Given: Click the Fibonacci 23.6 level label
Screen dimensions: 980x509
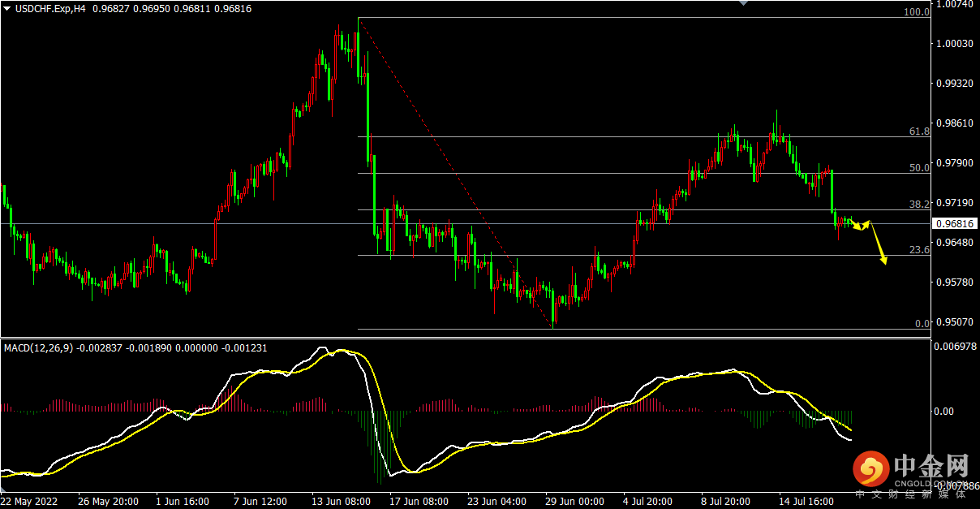Looking at the screenshot, I should pos(919,249).
